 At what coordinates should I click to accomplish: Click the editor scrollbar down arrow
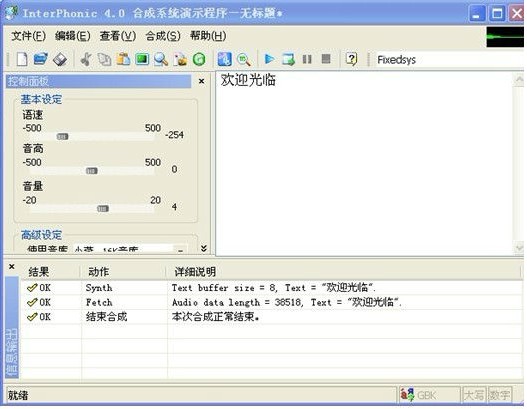coord(519,248)
